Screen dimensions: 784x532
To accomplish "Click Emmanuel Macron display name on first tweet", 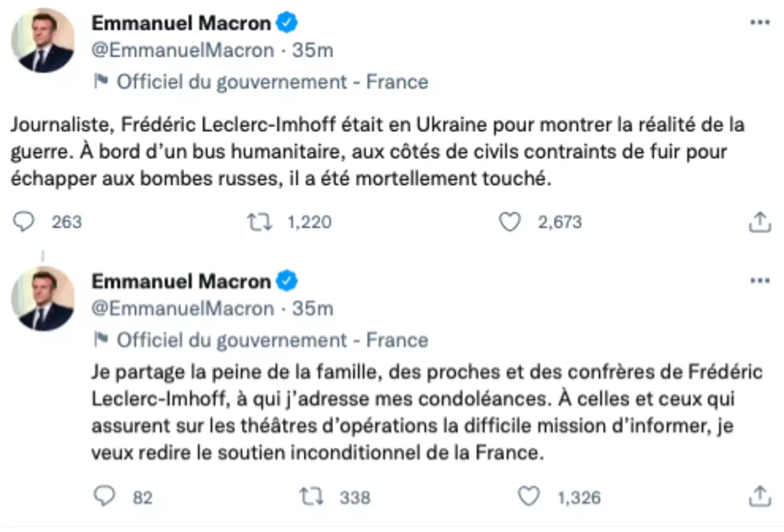I will click(x=181, y=24).
